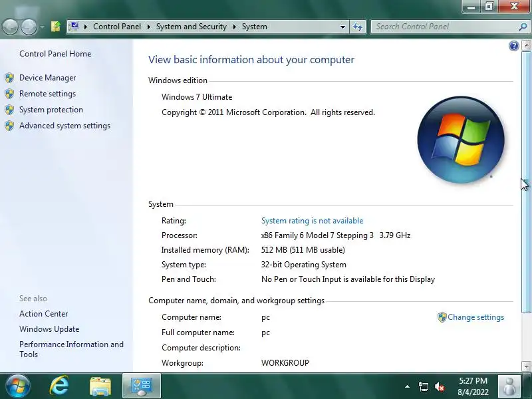Click the 'Windows 7 Ultimate' edition text
The image size is (532, 399).
click(197, 97)
